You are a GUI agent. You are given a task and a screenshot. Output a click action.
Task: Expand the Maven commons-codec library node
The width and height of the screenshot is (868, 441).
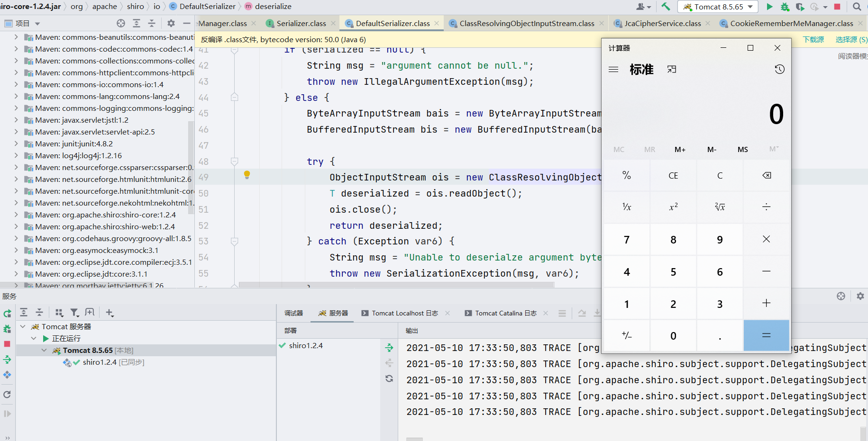[x=16, y=49]
